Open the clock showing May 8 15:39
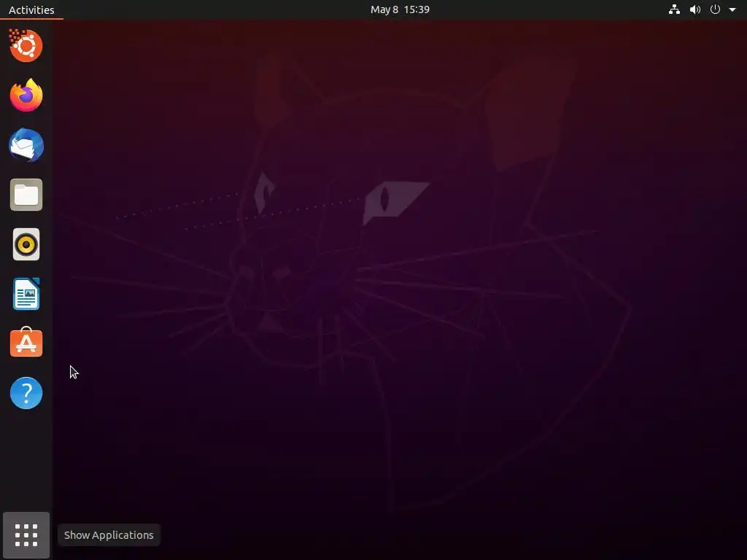Viewport: 747px width, 560px height. pyautogui.click(x=400, y=9)
